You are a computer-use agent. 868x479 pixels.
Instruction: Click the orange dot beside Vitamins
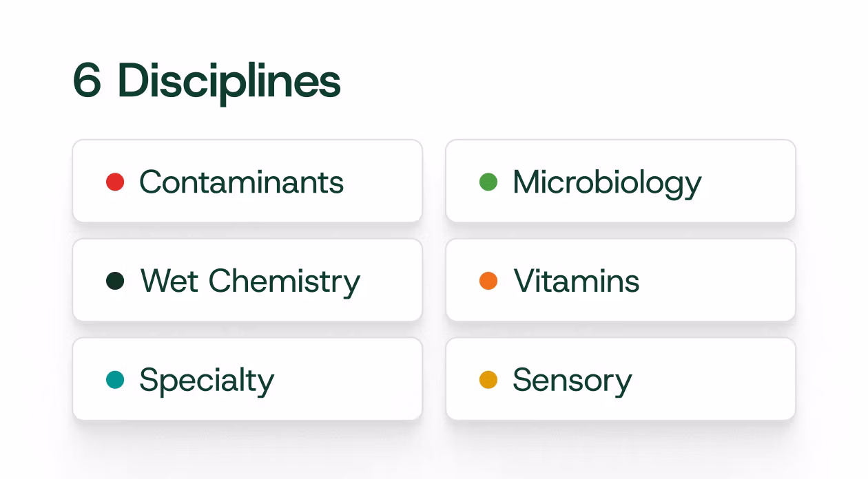488,281
